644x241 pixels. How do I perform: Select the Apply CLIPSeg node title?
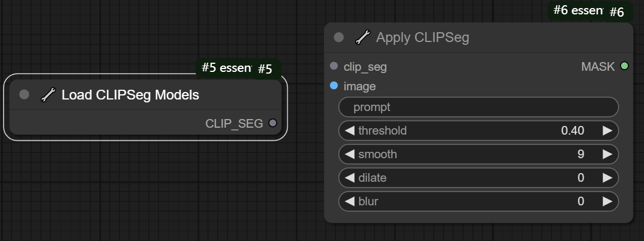click(x=422, y=38)
